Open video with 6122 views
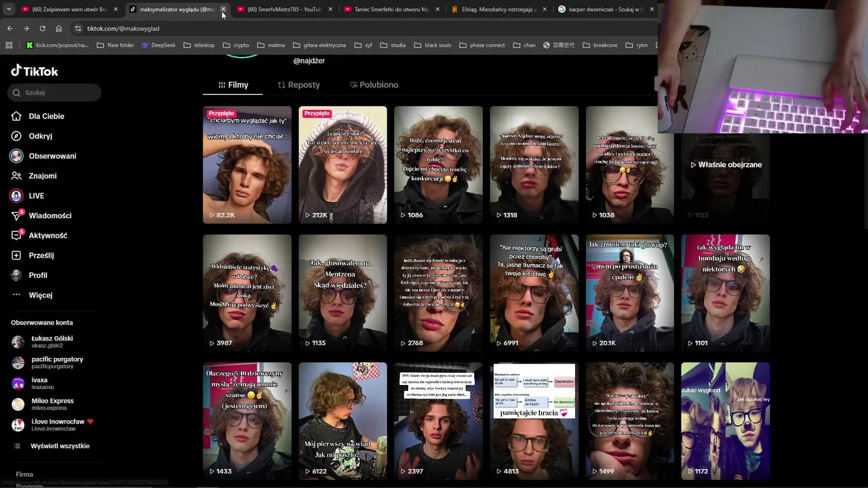The width and height of the screenshot is (868, 488). coord(342,421)
